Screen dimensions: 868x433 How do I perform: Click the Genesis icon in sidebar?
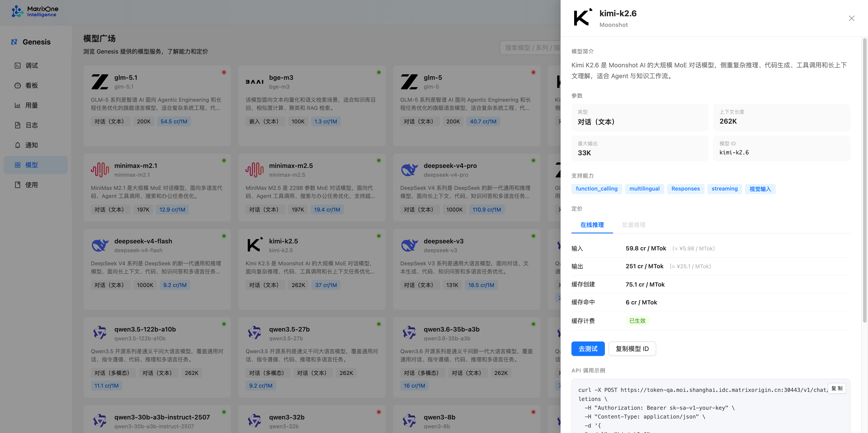tap(14, 42)
